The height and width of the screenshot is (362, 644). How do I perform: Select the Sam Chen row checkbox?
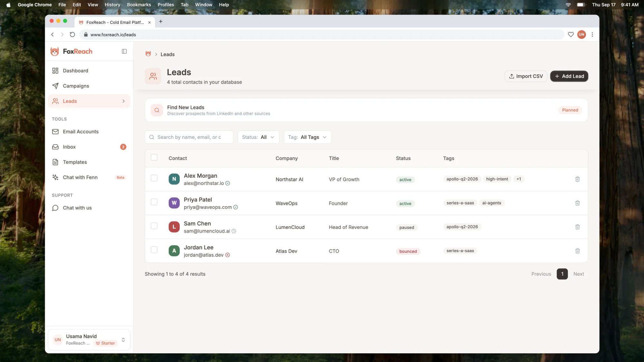tap(154, 226)
